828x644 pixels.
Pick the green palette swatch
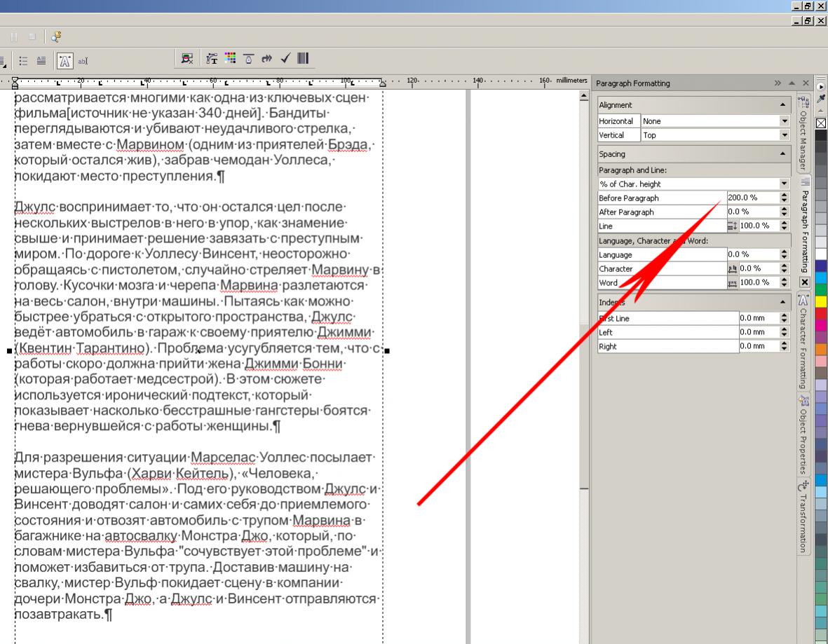(821, 289)
